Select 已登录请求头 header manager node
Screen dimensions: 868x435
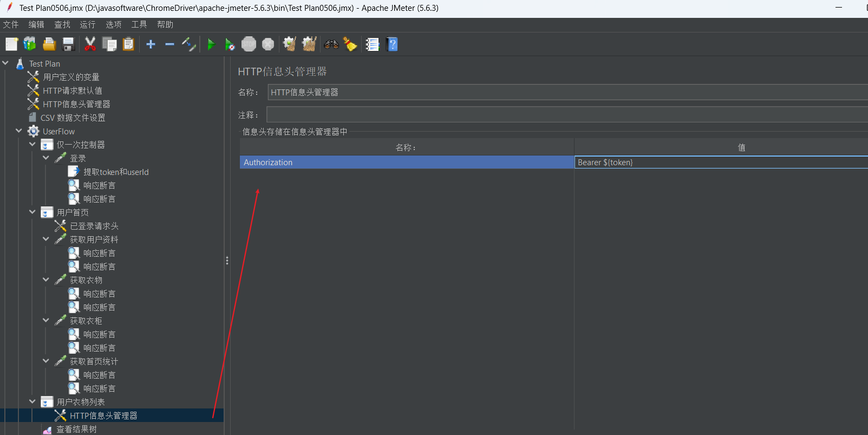coord(94,226)
